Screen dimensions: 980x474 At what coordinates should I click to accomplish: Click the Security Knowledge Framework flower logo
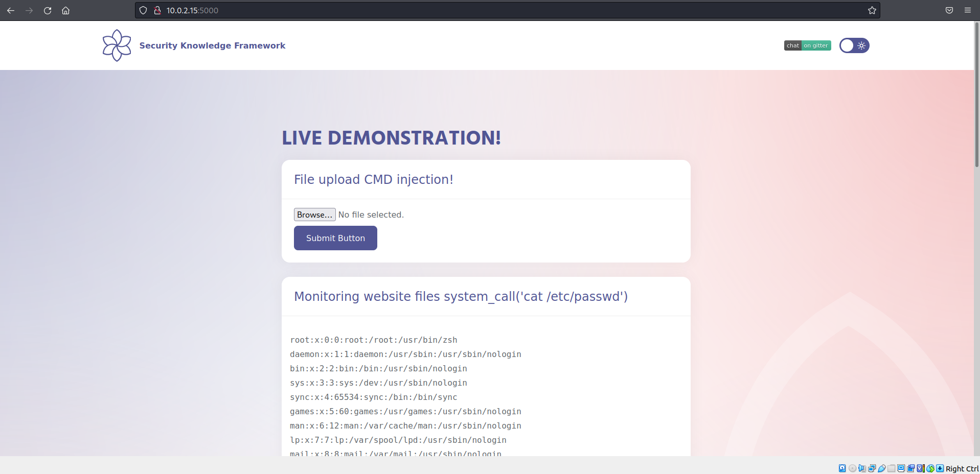[117, 45]
